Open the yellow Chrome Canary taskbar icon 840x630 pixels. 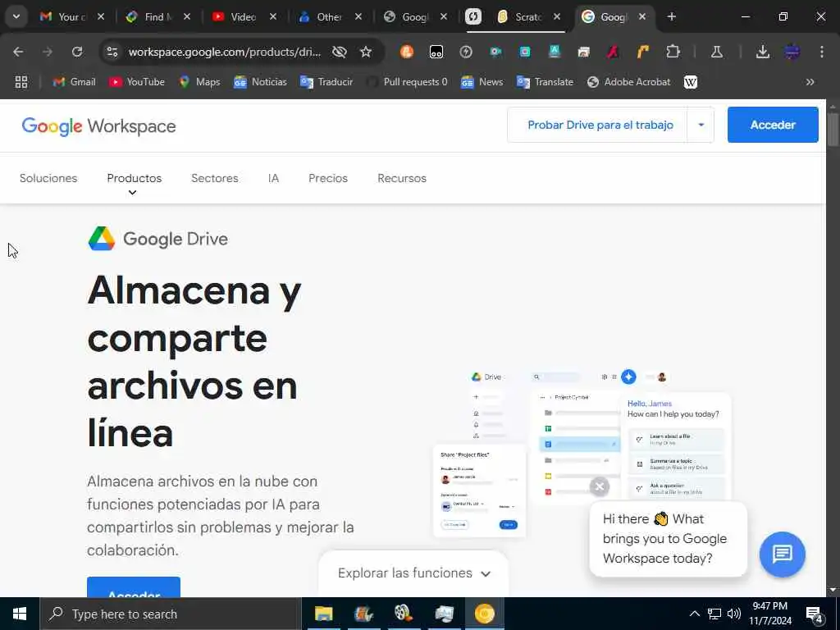(484, 614)
